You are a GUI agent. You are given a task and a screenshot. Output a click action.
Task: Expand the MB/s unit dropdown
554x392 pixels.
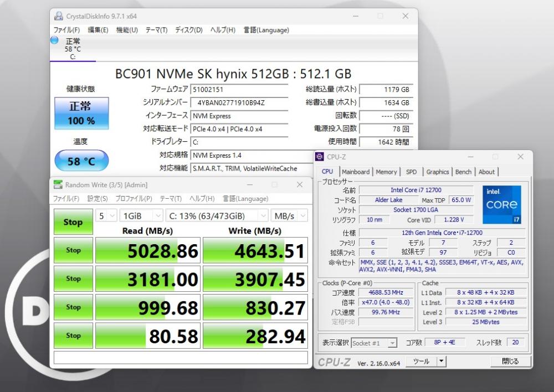click(290, 216)
